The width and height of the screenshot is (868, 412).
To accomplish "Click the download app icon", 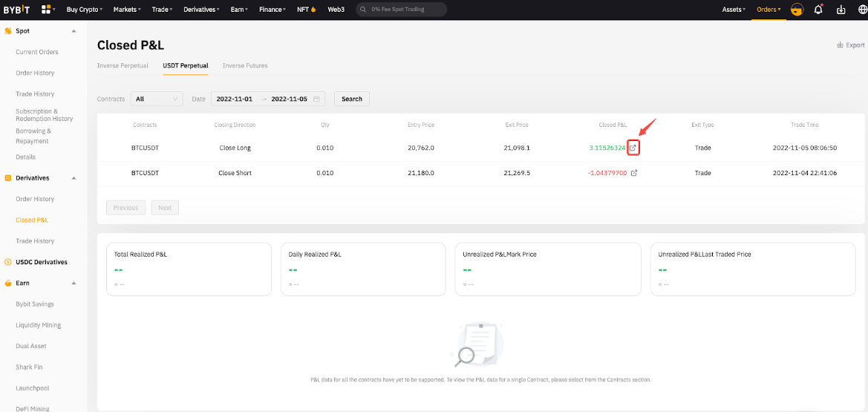I will tap(841, 10).
